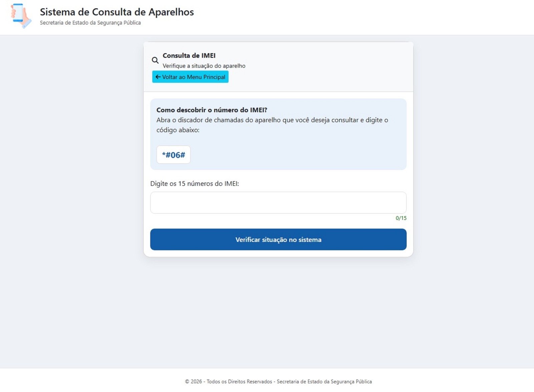Screen dimensions: 534x392
Task: Click the Secretaria de Estado header subtitle
Action: (x=90, y=23)
